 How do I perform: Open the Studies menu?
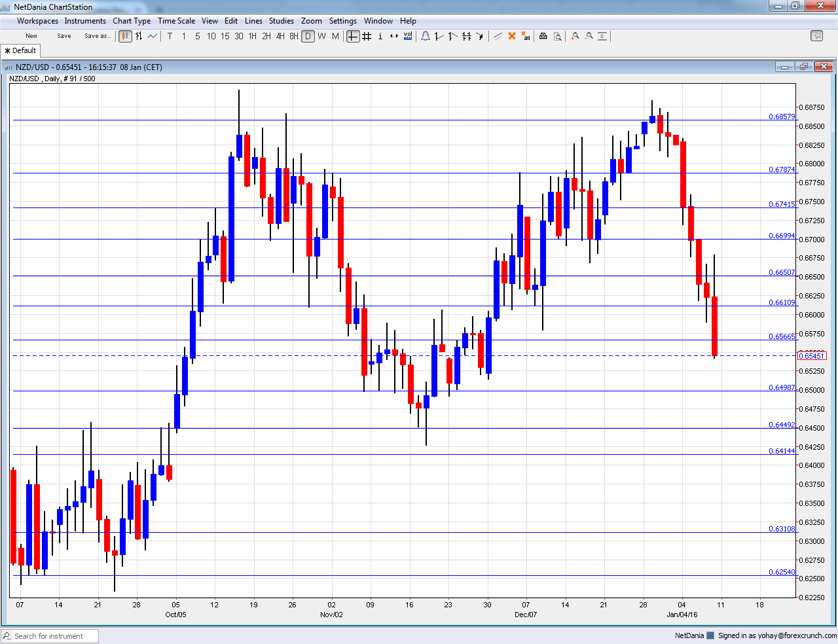282,20
